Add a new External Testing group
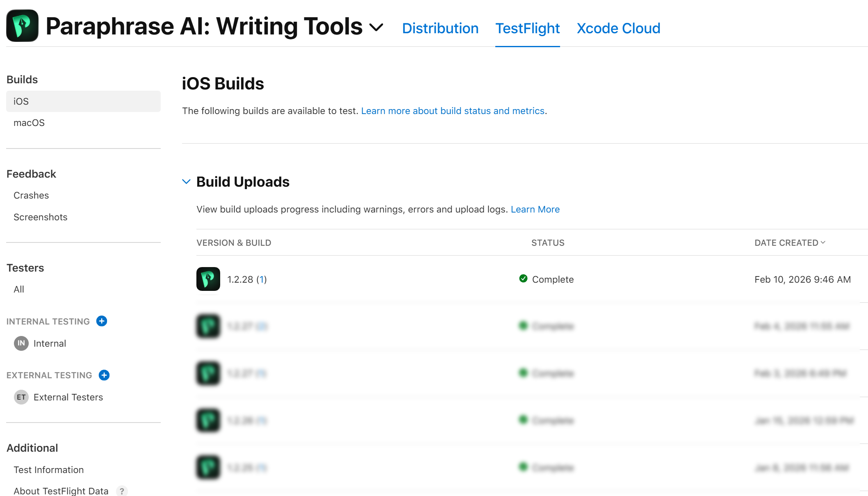Viewport: 868px width, 496px height. tap(104, 375)
